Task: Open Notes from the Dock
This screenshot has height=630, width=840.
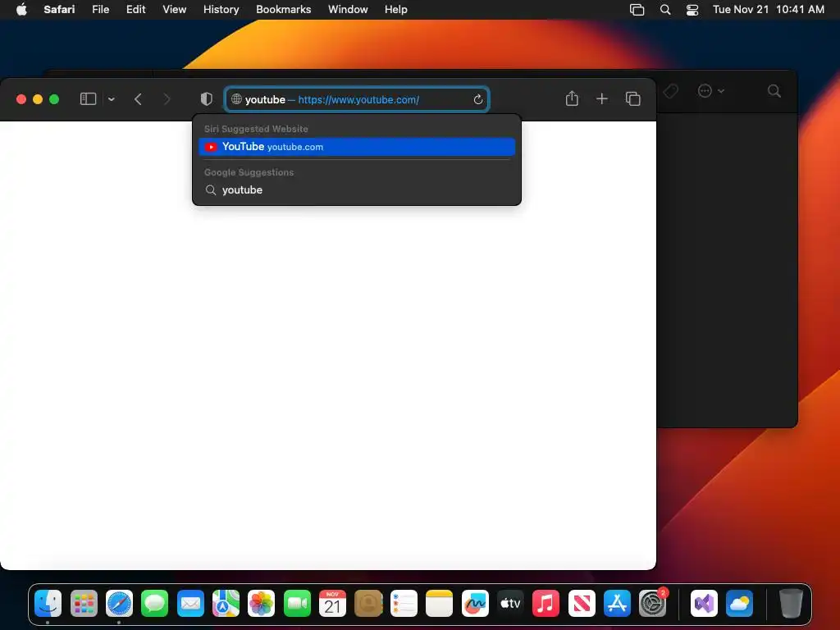Action: coord(440,604)
